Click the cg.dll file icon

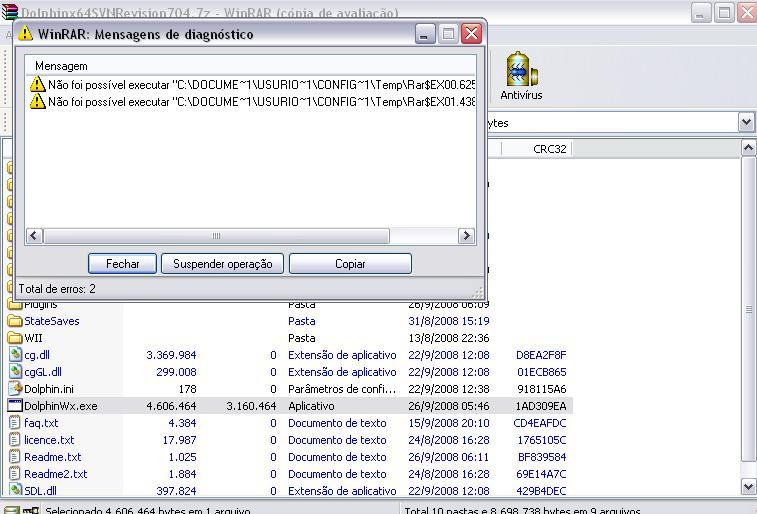point(15,355)
